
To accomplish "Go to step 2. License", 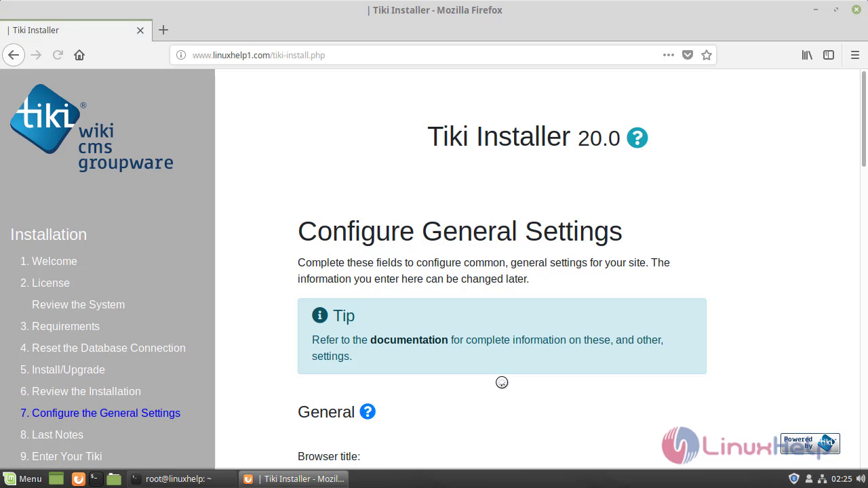I will (45, 283).
